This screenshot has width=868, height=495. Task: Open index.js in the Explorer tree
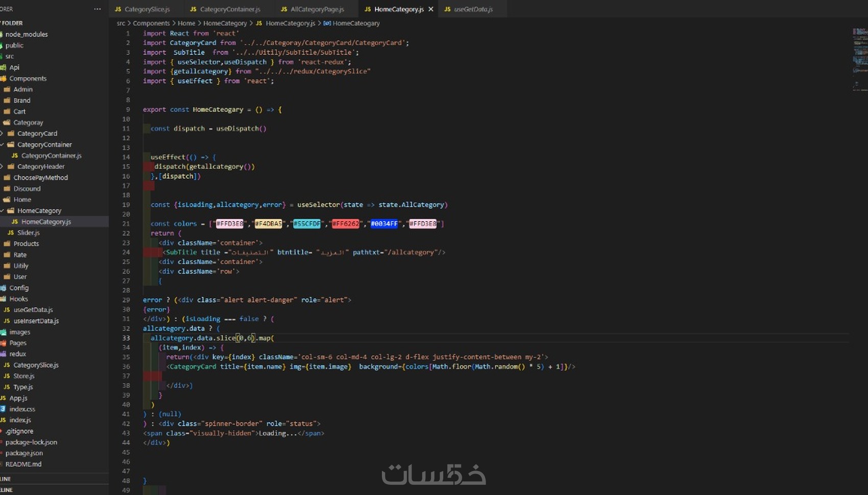click(20, 420)
